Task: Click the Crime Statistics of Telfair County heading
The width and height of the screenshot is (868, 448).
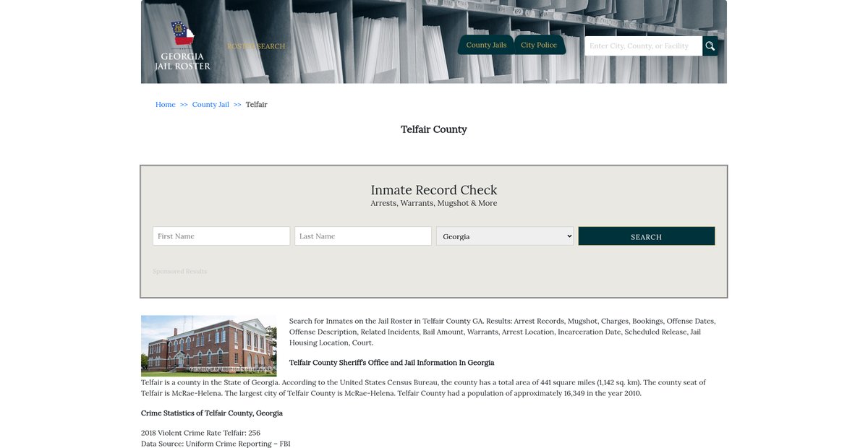Action: (x=212, y=413)
